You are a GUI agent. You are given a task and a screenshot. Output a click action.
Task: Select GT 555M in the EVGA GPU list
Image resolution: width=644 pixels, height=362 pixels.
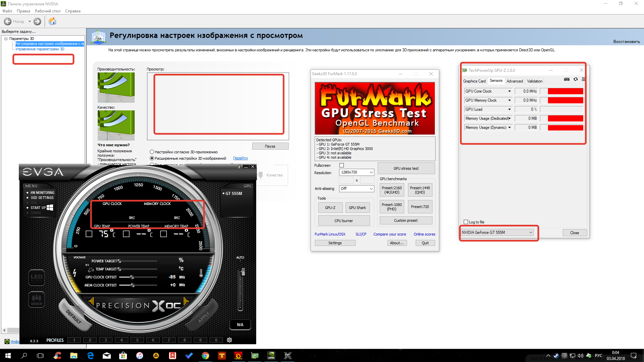pyautogui.click(x=232, y=194)
